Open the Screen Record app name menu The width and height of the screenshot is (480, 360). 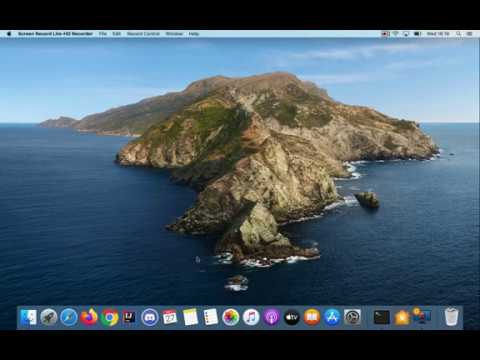[x=55, y=34]
